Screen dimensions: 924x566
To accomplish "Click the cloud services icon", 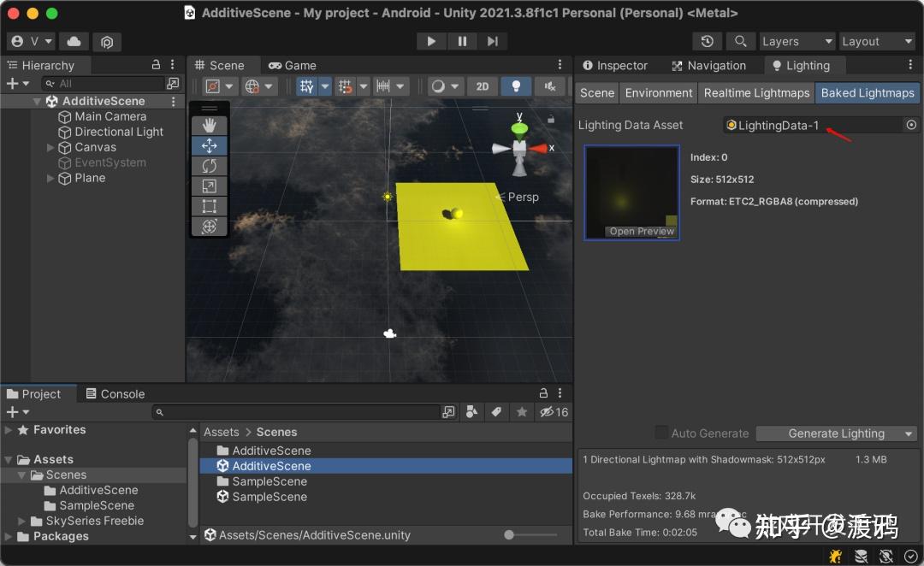I will (74, 41).
